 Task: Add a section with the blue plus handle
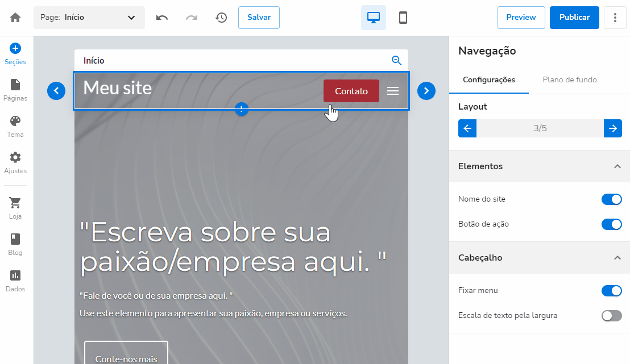[x=241, y=109]
